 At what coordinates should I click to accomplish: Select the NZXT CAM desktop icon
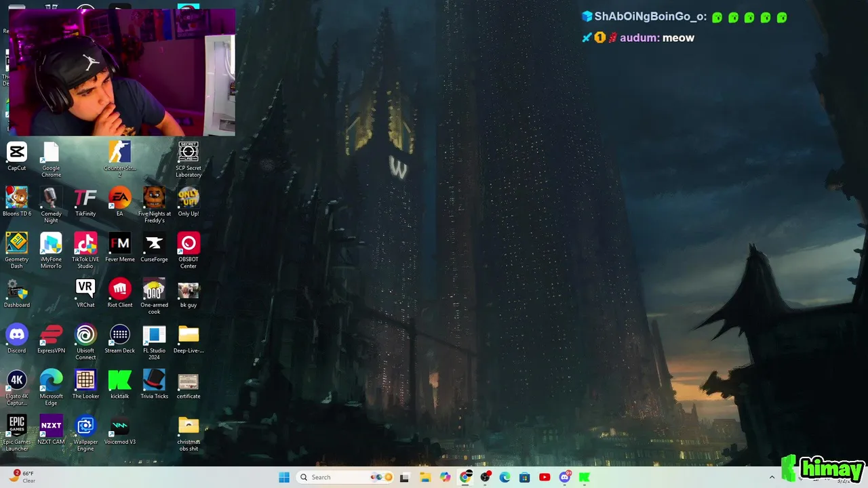[51, 430]
